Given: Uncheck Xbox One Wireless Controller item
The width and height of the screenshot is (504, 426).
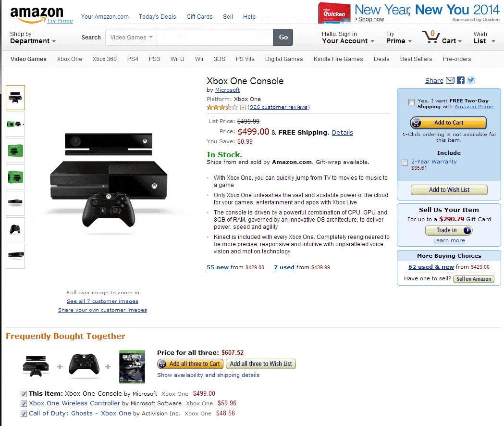Looking at the screenshot, I should click(x=24, y=404).
